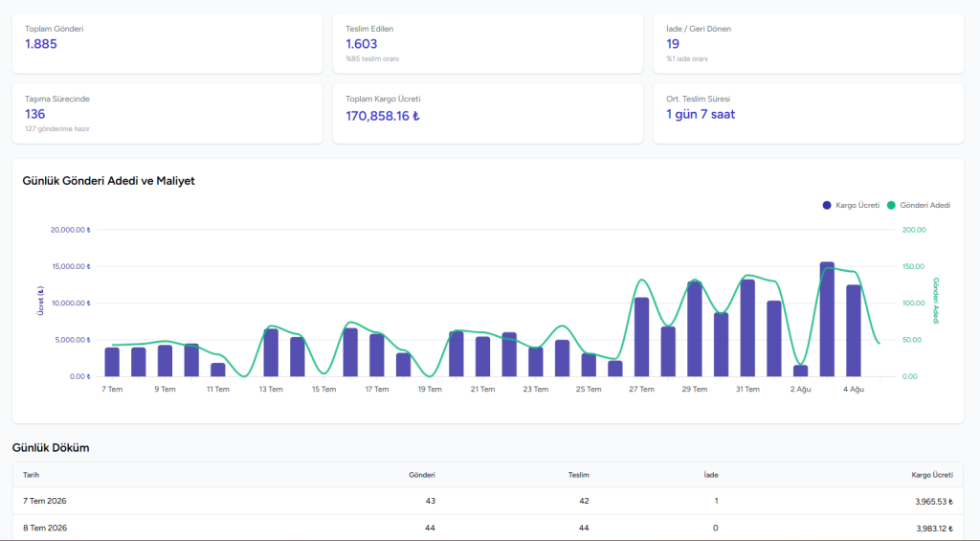The image size is (980, 541).
Task: Click the average delivery time 1 gün 7 saat
Action: point(701,115)
